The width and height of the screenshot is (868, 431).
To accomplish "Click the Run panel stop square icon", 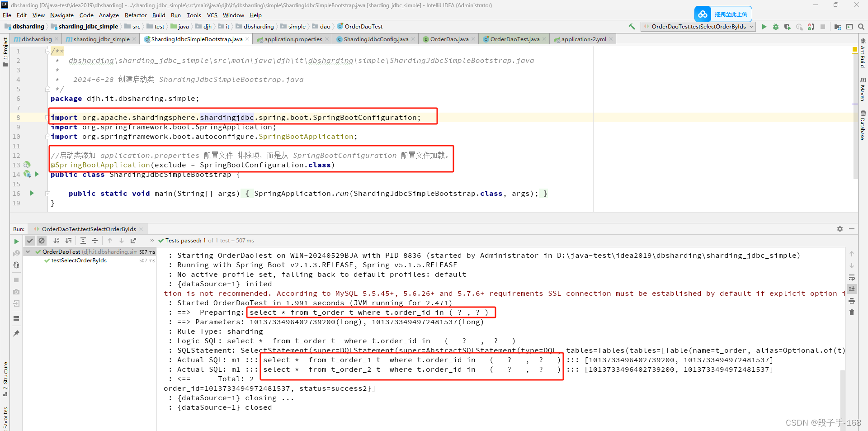I will 16,280.
